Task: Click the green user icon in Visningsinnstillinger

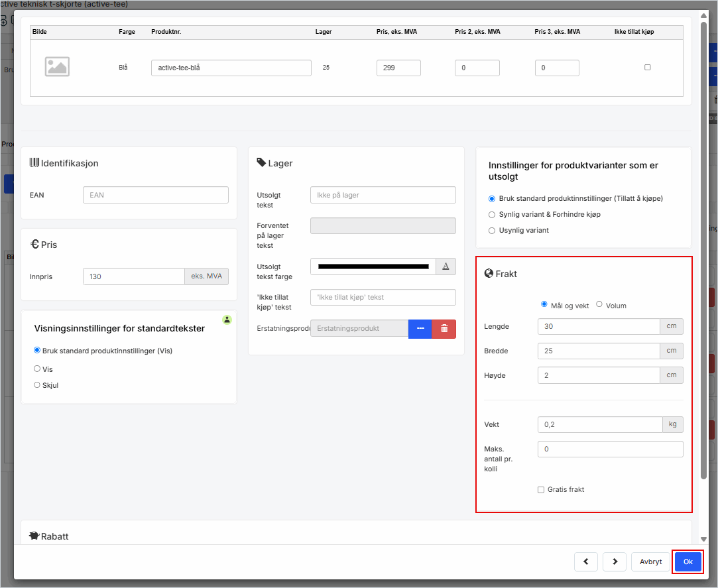Action: point(227,320)
